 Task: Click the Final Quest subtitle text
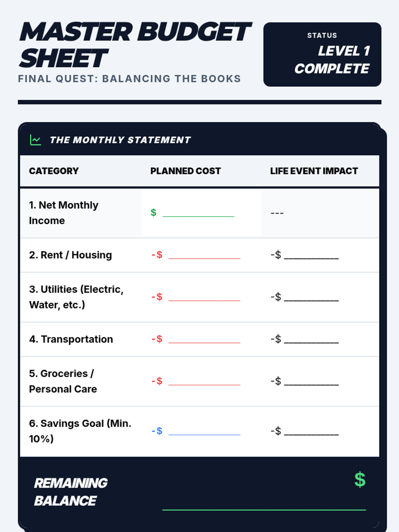129,79
